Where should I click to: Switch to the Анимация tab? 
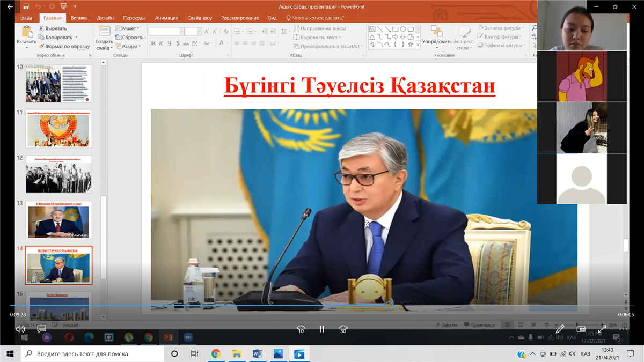(x=166, y=18)
